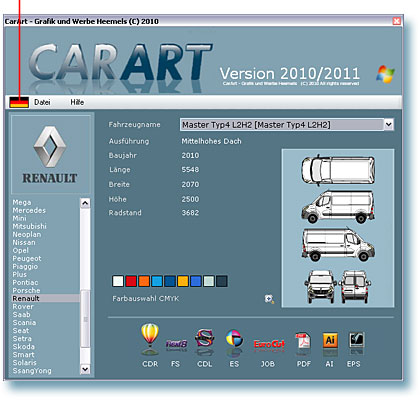Click the van top view thumbnail
Screen dimensions: 420x400
pos(338,170)
